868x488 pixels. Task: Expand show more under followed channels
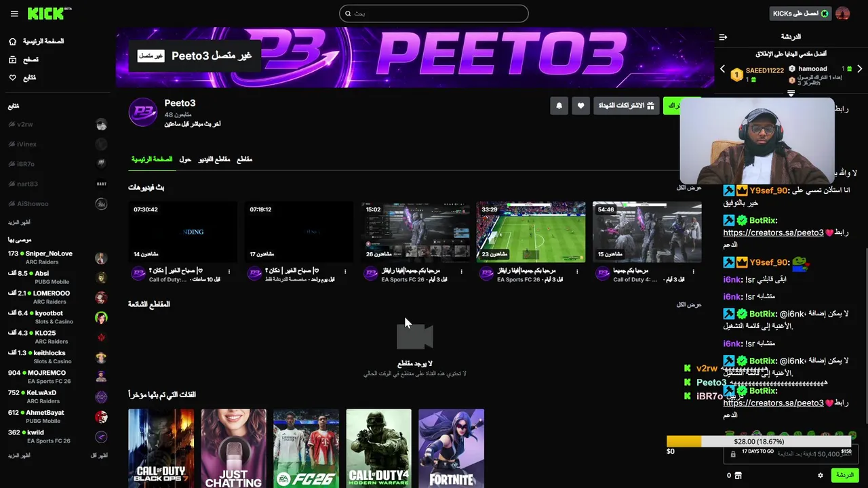click(x=19, y=222)
